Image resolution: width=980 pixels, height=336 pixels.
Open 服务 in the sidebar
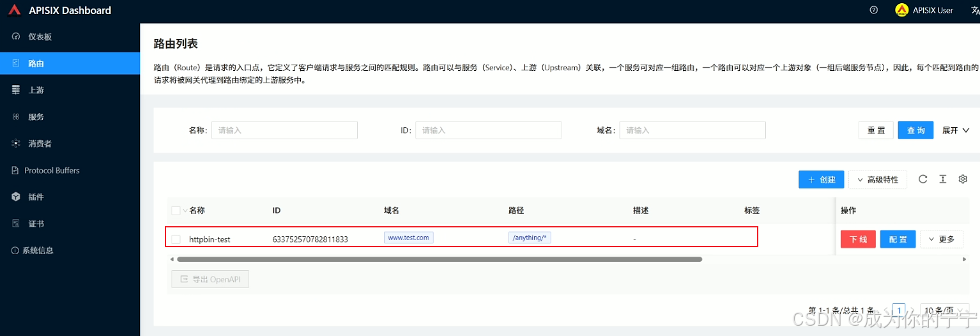(70, 117)
